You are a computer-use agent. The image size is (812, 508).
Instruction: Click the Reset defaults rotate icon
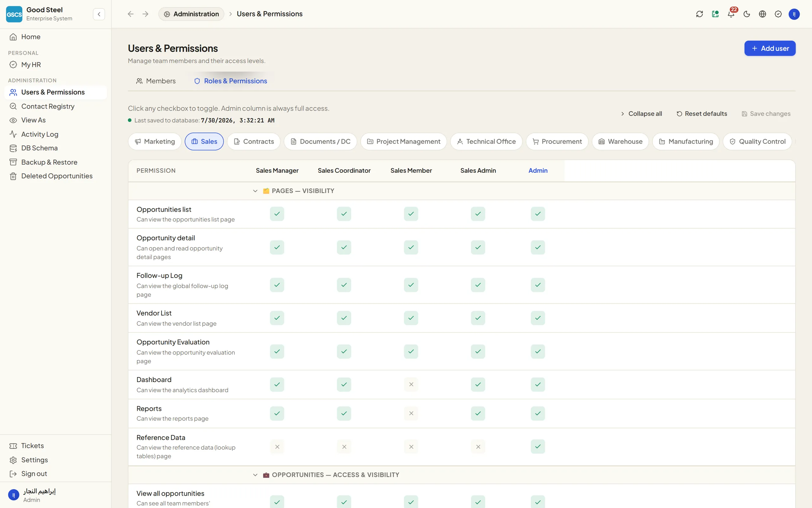679,114
